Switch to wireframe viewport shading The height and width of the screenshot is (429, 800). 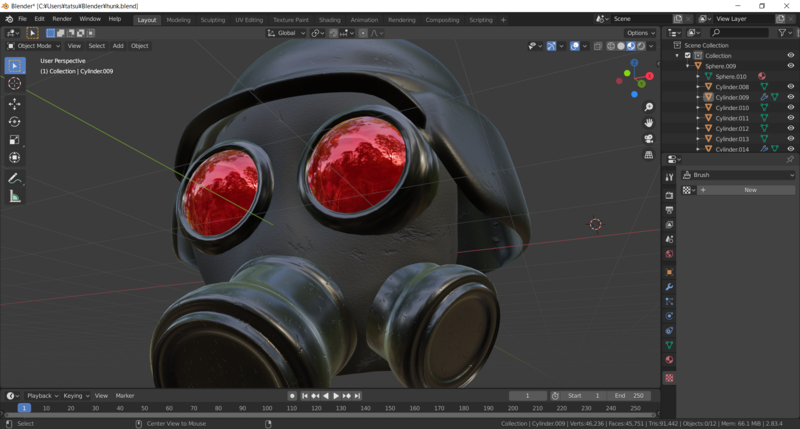611,46
